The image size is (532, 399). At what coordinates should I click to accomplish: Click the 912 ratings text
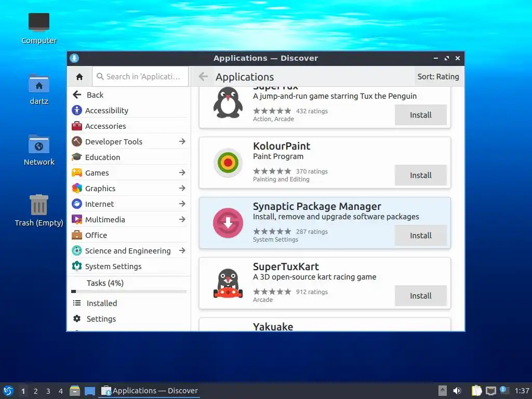(x=312, y=292)
